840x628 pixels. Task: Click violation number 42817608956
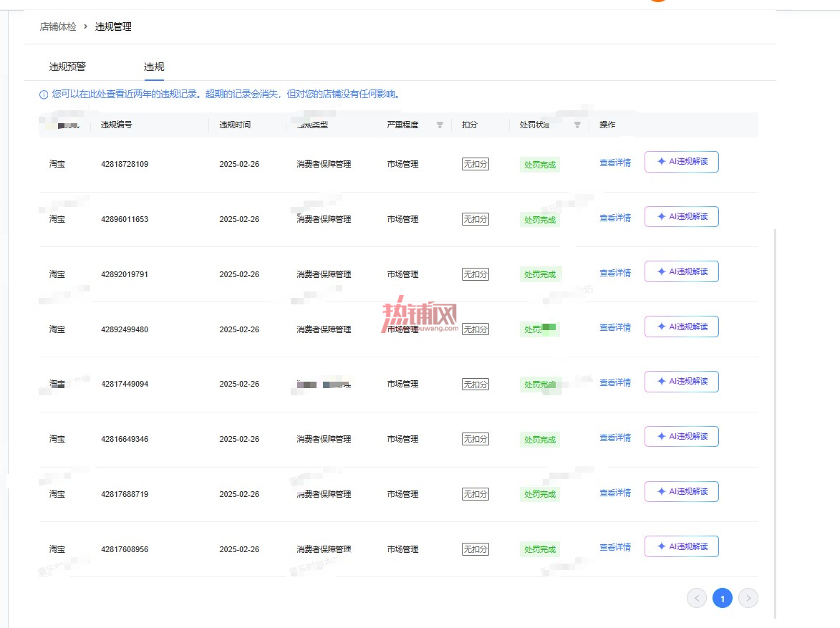(x=125, y=549)
